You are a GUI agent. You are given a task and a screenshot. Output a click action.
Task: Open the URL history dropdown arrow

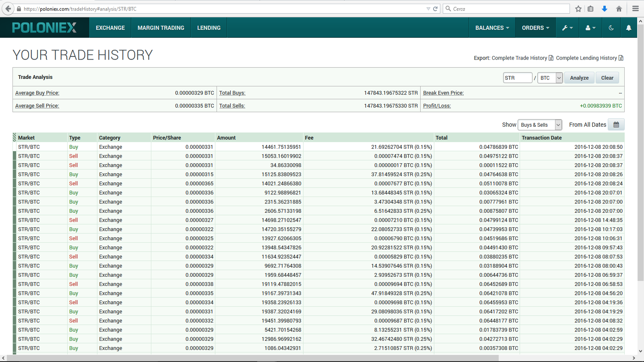pyautogui.click(x=428, y=9)
